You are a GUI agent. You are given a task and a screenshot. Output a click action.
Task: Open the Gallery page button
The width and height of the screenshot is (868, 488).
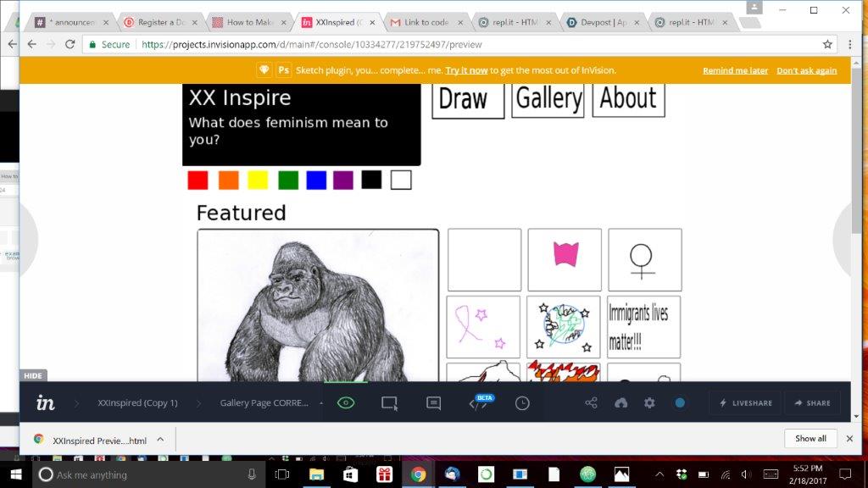tap(548, 100)
